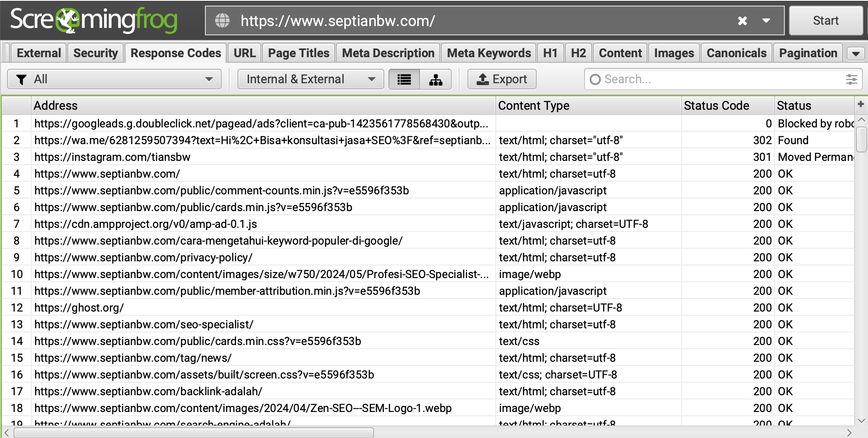
Task: Sort by Status Code column header
Action: 728,106
